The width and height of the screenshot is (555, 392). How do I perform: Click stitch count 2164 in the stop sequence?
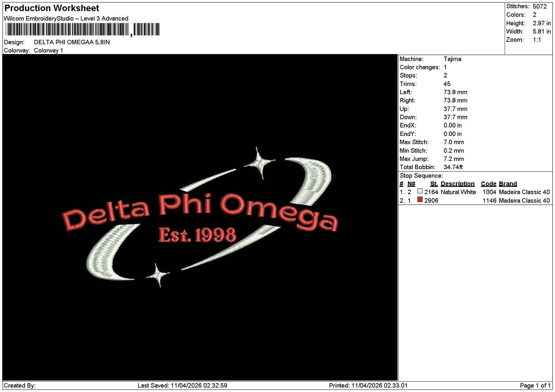[431, 192]
